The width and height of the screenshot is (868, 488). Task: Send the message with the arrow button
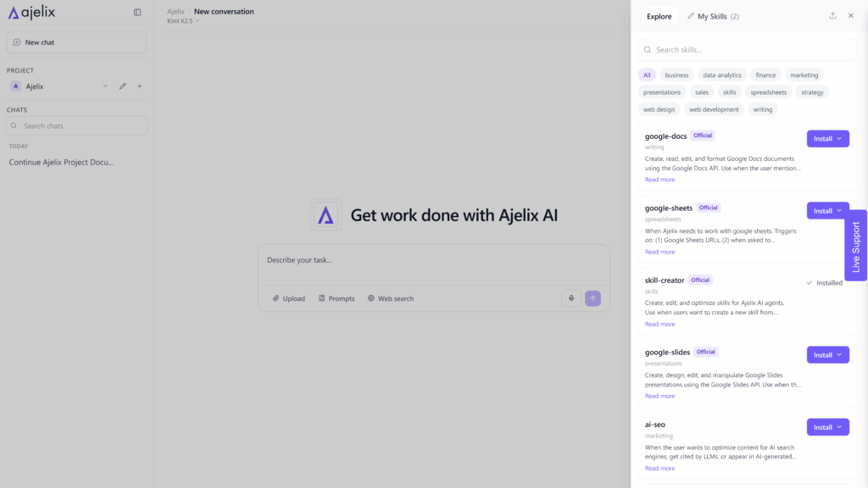[593, 298]
